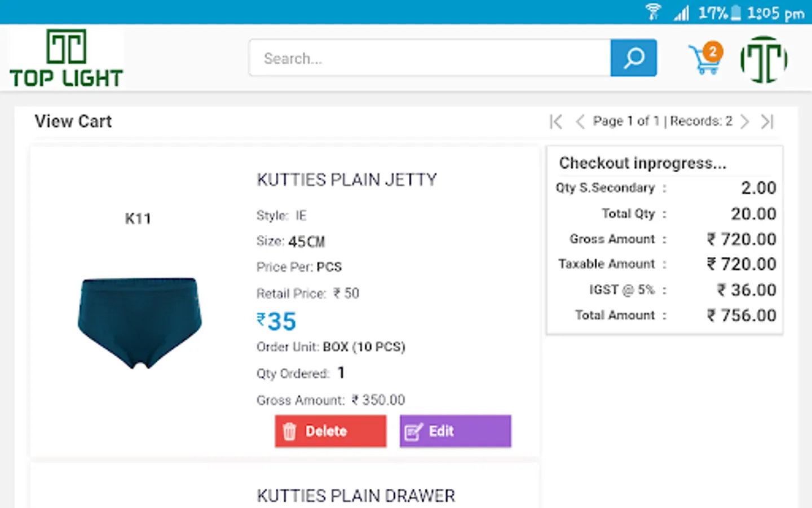Image resolution: width=812 pixels, height=508 pixels.
Task: Open the shopping cart icon
Action: 704,61
